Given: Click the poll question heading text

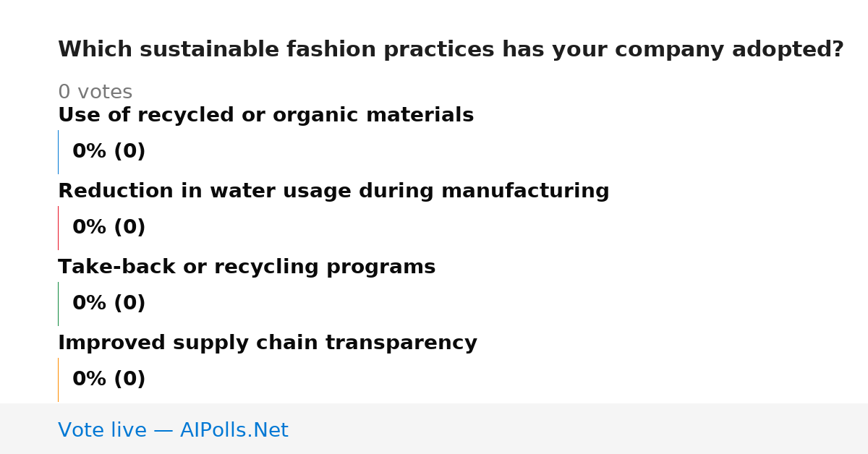Looking at the screenshot, I should 451,50.
